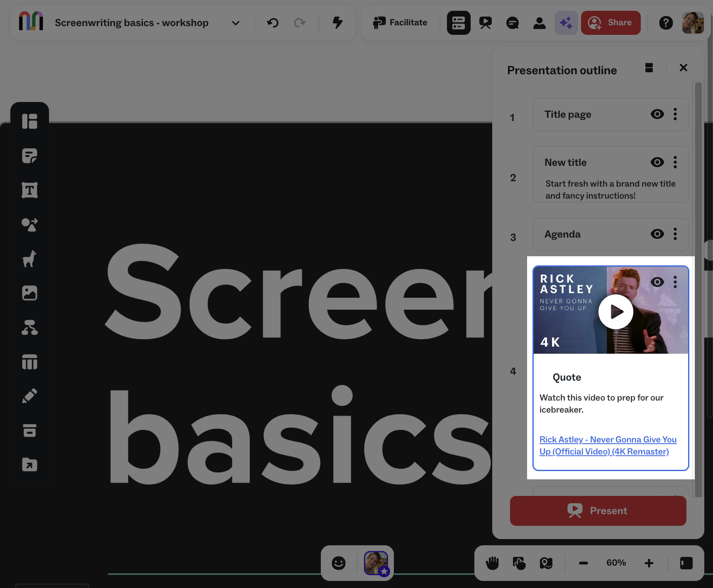Zoom in with the plus button
The image size is (713, 588).
[649, 563]
